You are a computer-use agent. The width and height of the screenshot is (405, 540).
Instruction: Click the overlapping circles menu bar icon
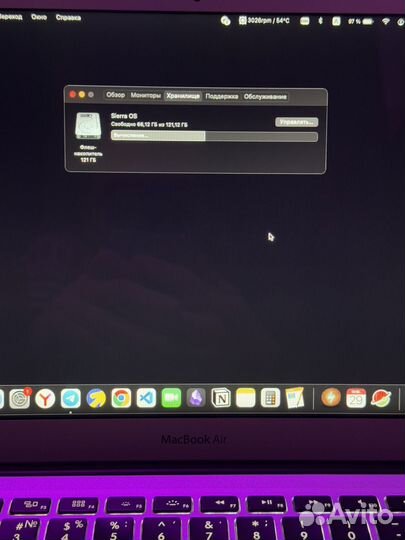pyautogui.click(x=226, y=21)
